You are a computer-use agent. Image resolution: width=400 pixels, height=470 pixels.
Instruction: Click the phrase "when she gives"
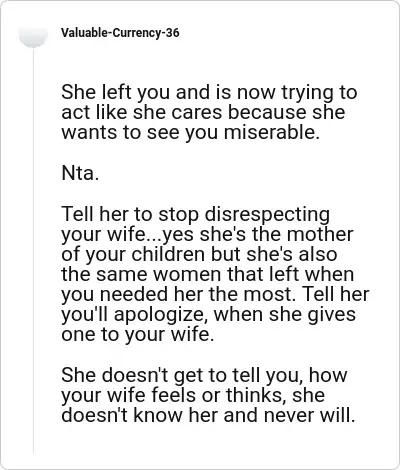(x=285, y=315)
